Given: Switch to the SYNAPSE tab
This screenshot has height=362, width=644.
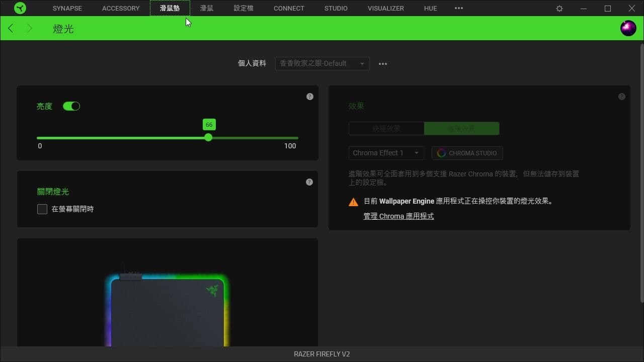Looking at the screenshot, I should coord(67,9).
